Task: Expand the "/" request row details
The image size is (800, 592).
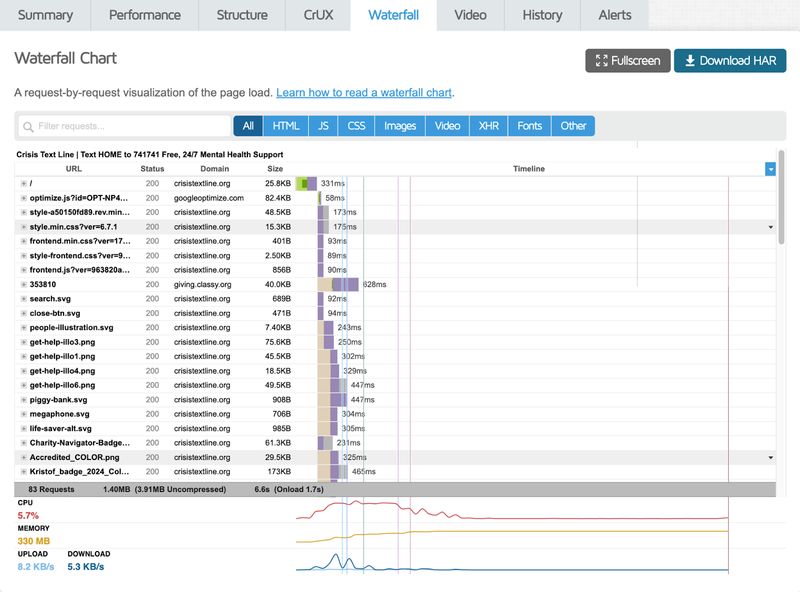Action: tap(22, 184)
